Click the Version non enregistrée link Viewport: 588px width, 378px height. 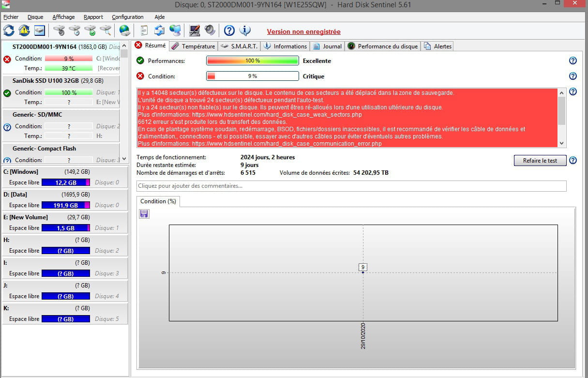(303, 32)
